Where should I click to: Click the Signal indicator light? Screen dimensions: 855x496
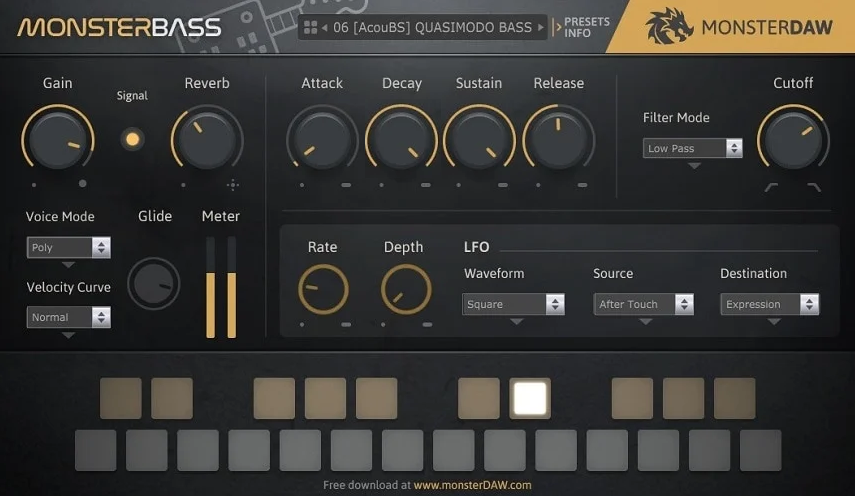pyautogui.click(x=132, y=139)
